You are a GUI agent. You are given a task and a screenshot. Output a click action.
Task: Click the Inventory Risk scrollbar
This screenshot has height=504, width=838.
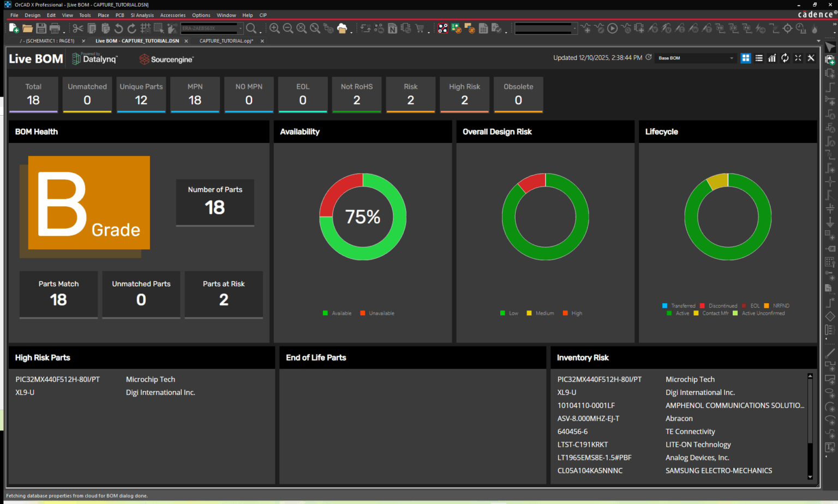pos(810,409)
